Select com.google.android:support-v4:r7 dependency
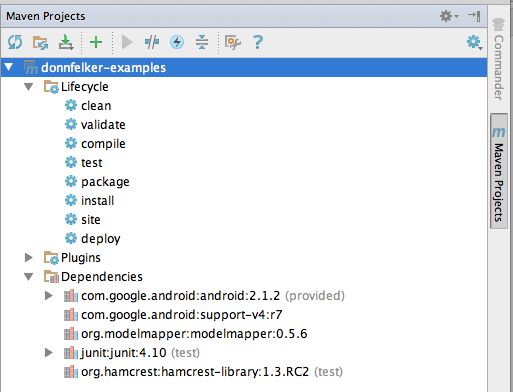Viewport: 513px width, 392px height. [182, 315]
